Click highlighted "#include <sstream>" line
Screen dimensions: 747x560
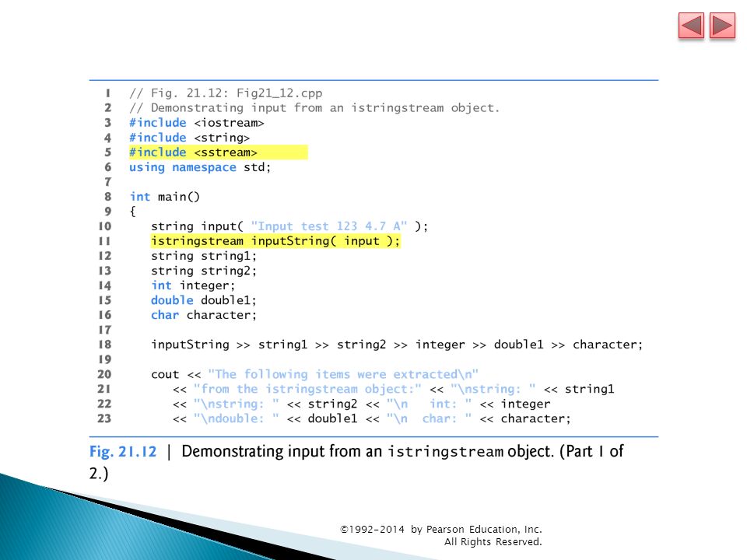(x=218, y=152)
